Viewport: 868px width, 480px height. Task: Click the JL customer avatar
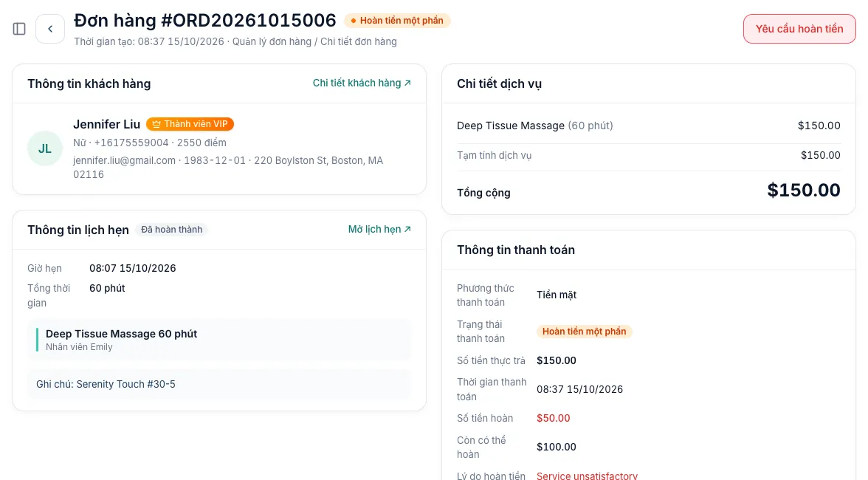[x=45, y=148]
